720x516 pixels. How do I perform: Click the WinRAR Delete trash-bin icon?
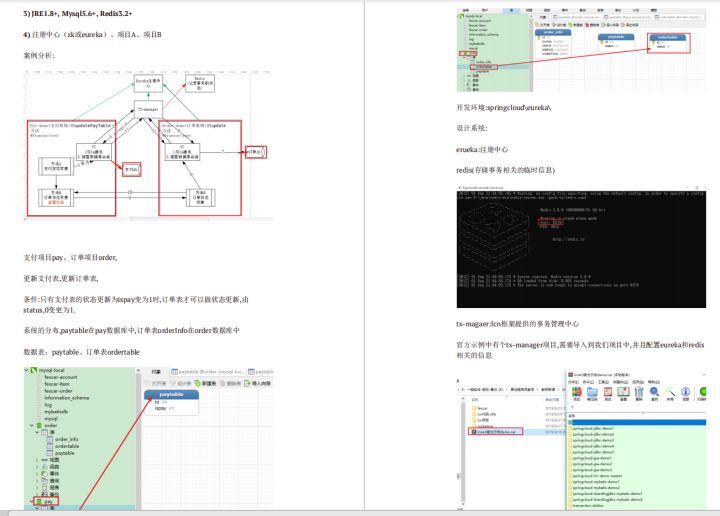[x=639, y=392]
